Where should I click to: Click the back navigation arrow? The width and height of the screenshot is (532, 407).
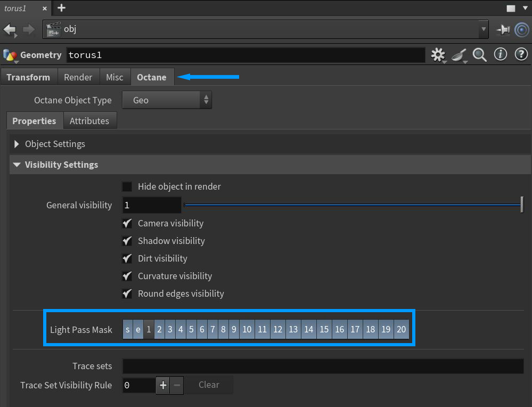pyautogui.click(x=10, y=29)
